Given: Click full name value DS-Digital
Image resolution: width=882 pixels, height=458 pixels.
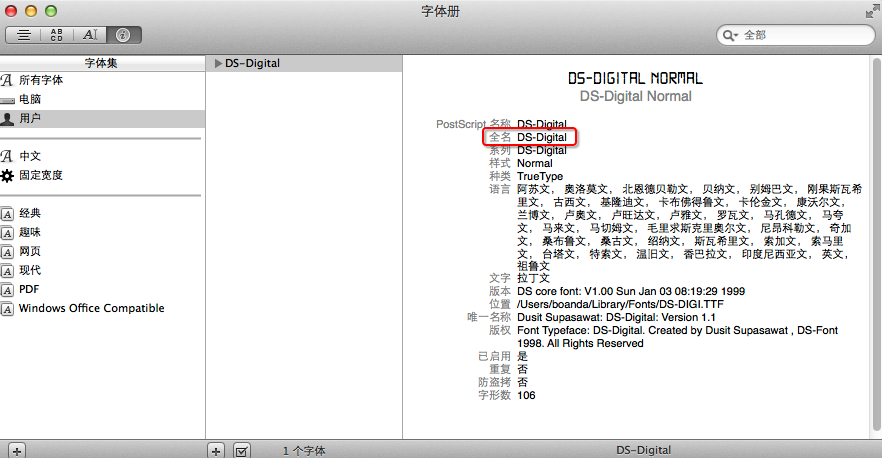Looking at the screenshot, I should click(542, 137).
